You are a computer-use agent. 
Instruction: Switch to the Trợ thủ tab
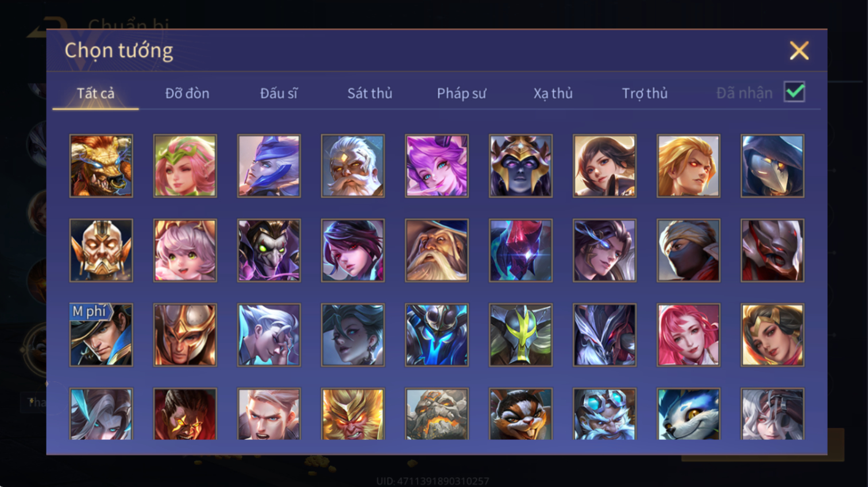coord(645,93)
